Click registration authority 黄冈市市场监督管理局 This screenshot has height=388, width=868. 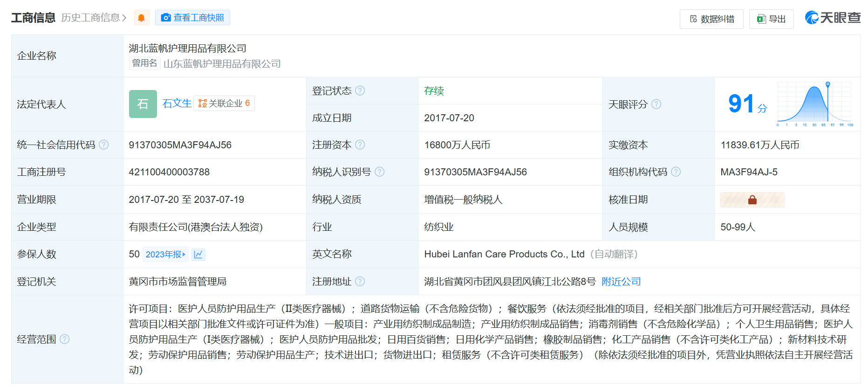point(178,282)
